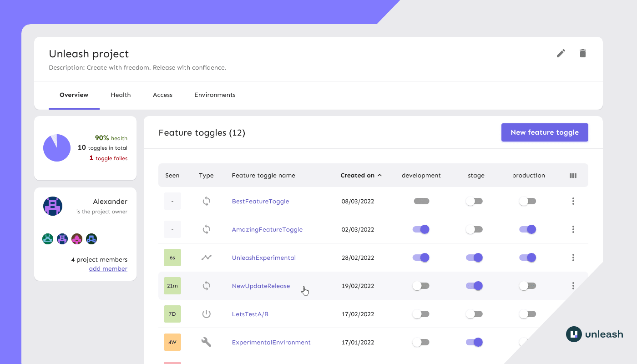Click Alexander's avatar thumbnail

pos(53,206)
